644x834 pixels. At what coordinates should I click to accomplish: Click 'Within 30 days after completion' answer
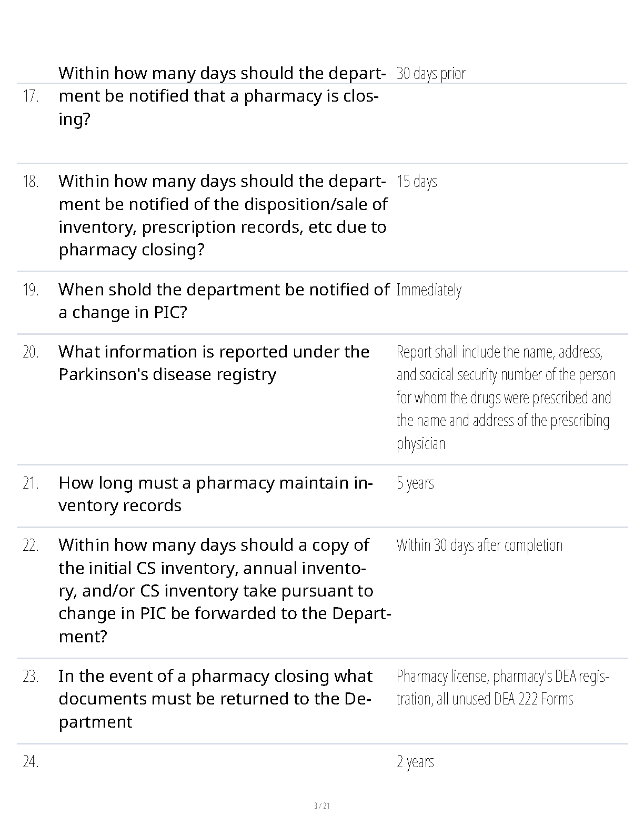(479, 545)
